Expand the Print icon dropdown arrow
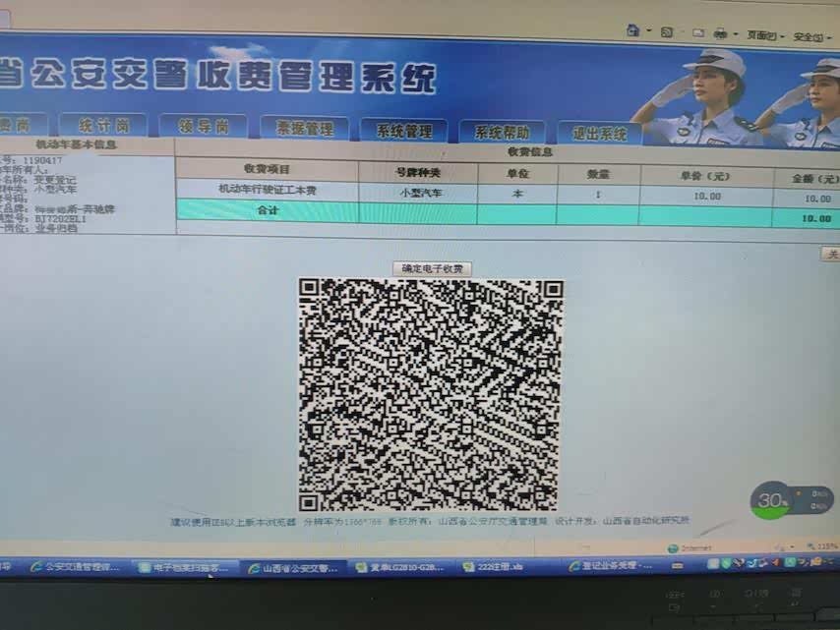 pyautogui.click(x=735, y=35)
